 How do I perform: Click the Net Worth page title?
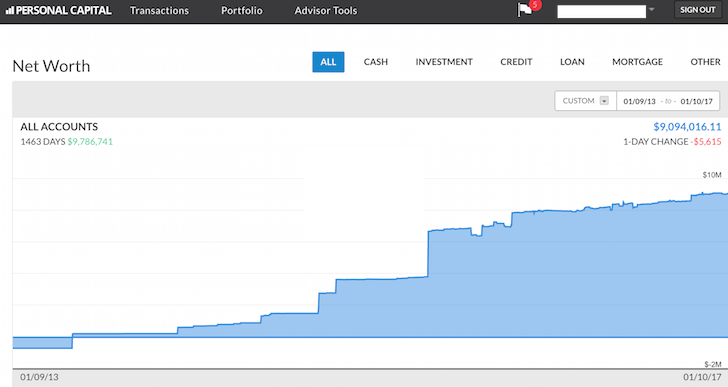coord(51,66)
